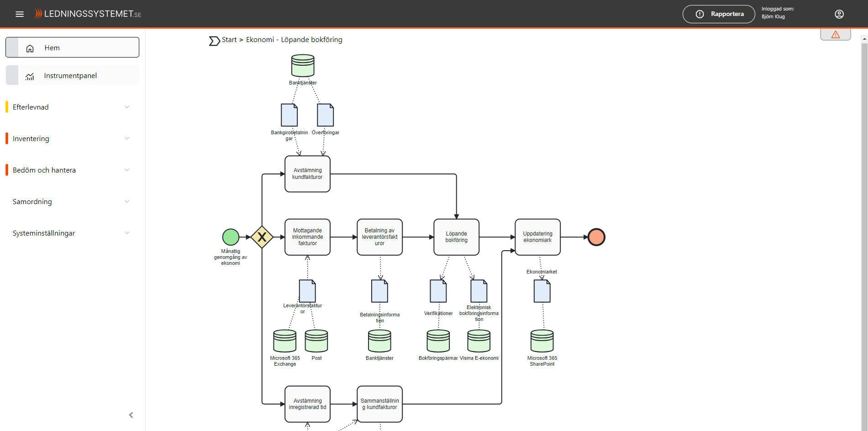Click the warning triangle alert tab

[835, 35]
